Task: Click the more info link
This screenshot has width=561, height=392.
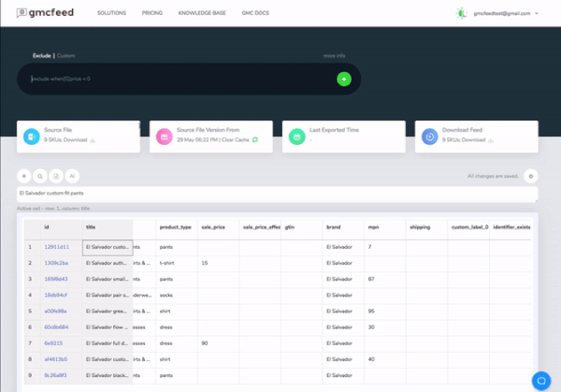Action: coord(334,55)
